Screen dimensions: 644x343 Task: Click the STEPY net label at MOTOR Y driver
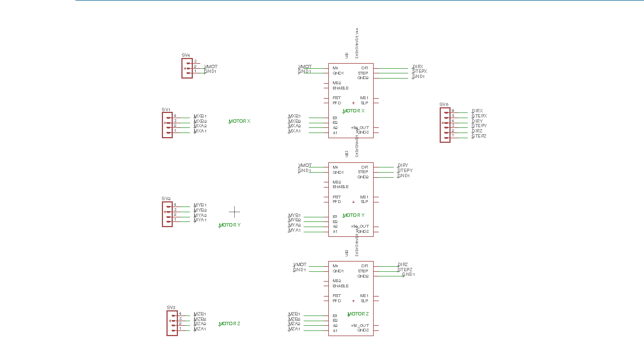click(405, 171)
